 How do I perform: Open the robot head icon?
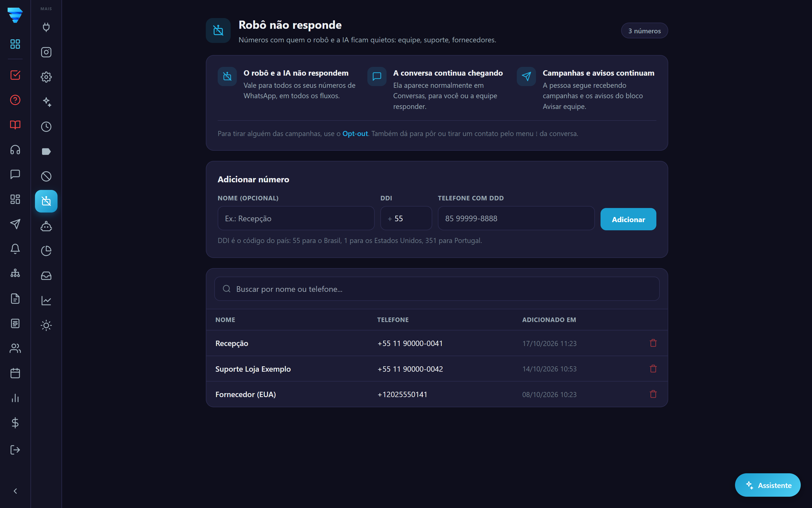click(x=46, y=226)
